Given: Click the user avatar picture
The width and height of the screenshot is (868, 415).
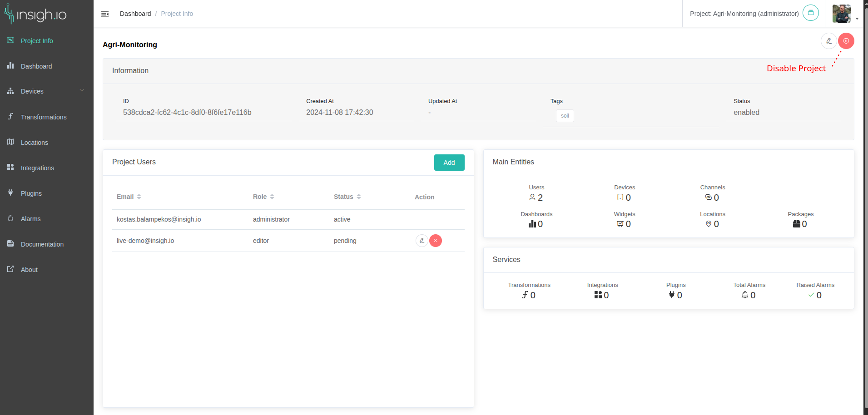Looking at the screenshot, I should [842, 14].
